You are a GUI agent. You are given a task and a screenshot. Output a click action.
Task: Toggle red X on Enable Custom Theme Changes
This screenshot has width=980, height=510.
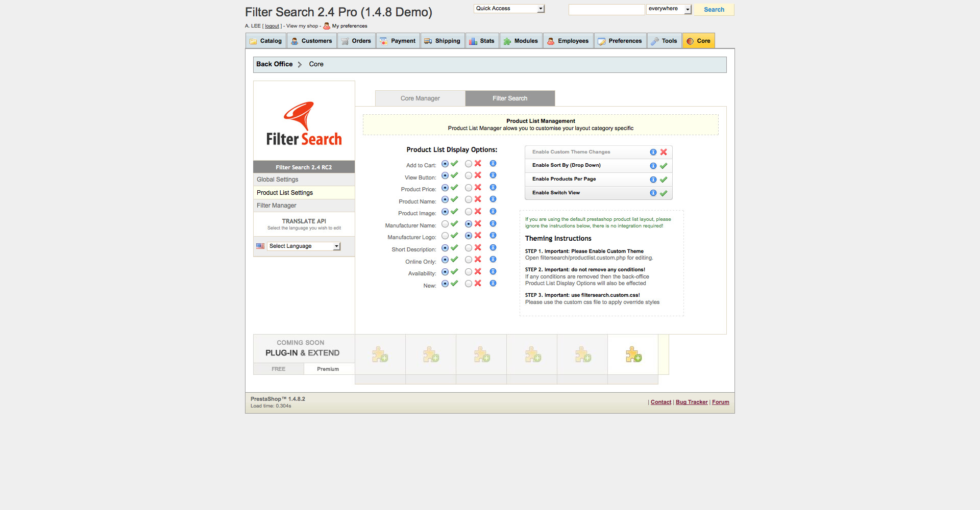pyautogui.click(x=664, y=152)
